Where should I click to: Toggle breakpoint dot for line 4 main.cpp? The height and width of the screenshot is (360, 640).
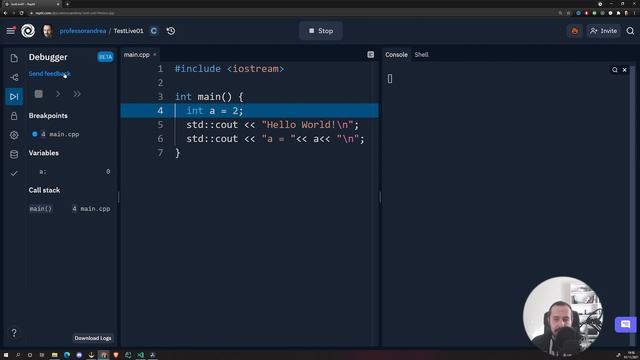click(35, 134)
